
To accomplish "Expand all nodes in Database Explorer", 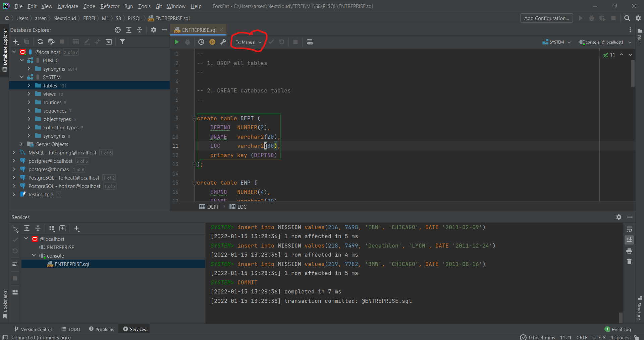I will [x=129, y=30].
